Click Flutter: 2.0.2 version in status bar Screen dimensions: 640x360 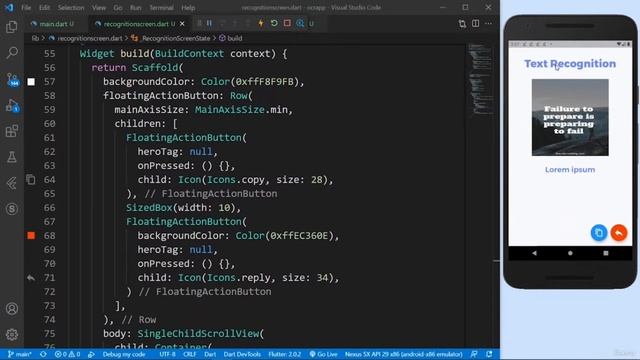pos(284,354)
